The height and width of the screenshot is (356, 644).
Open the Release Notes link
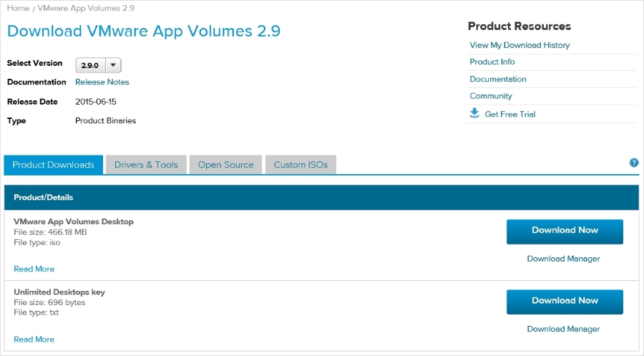(x=102, y=82)
